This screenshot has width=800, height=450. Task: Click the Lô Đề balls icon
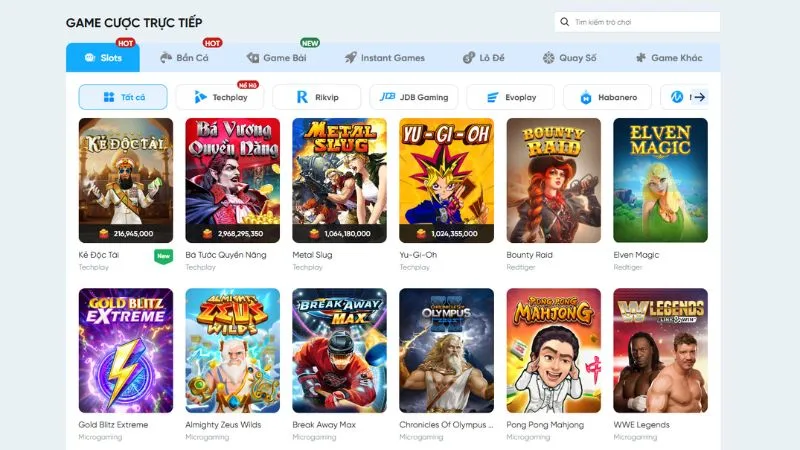pos(468,58)
